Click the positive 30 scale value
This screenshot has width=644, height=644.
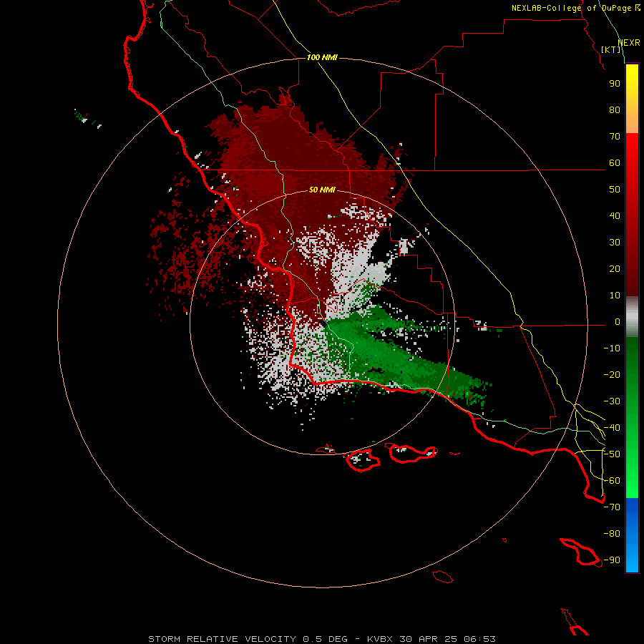click(x=615, y=243)
